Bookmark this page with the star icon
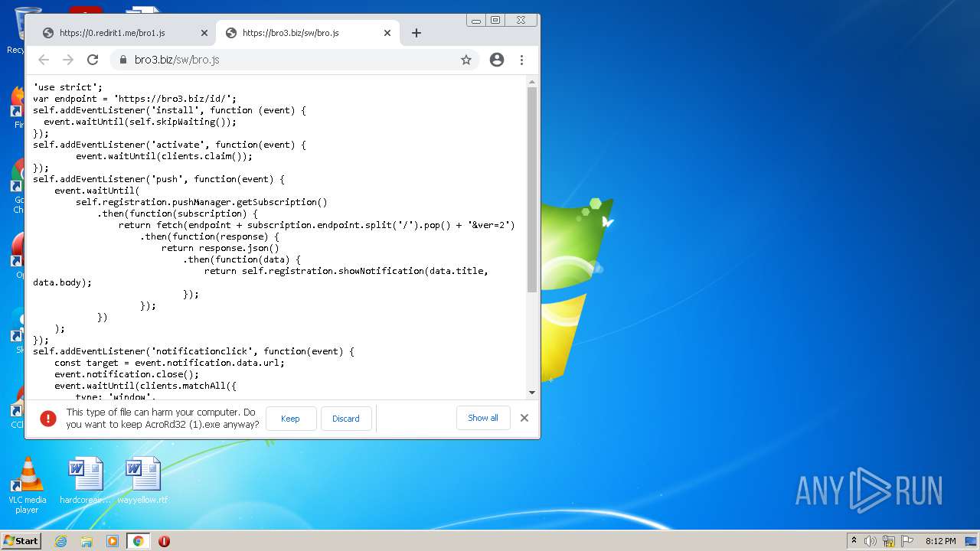Screen dimensions: 980x551 click(x=465, y=60)
